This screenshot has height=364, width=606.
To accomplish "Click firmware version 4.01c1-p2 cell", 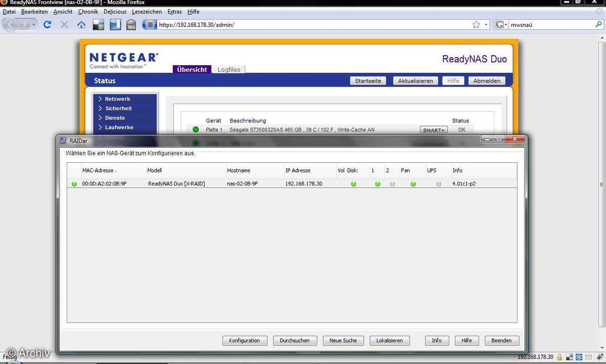I will (x=464, y=184).
